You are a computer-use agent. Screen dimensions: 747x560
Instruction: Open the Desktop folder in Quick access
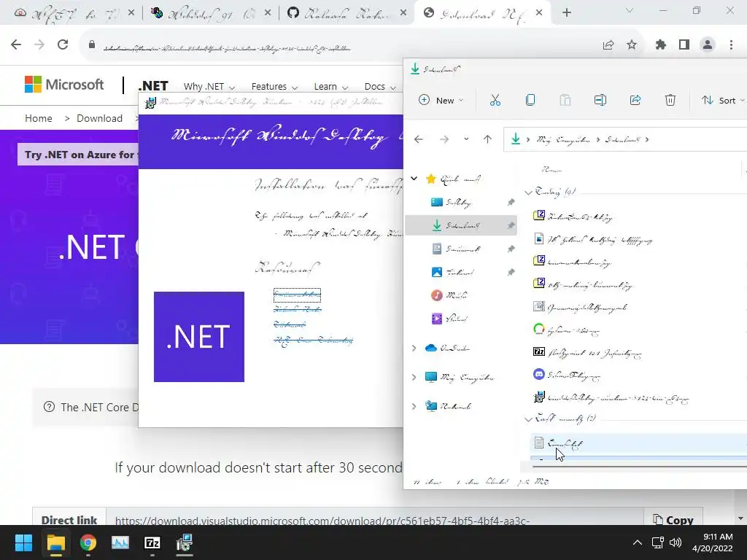[x=451, y=203]
